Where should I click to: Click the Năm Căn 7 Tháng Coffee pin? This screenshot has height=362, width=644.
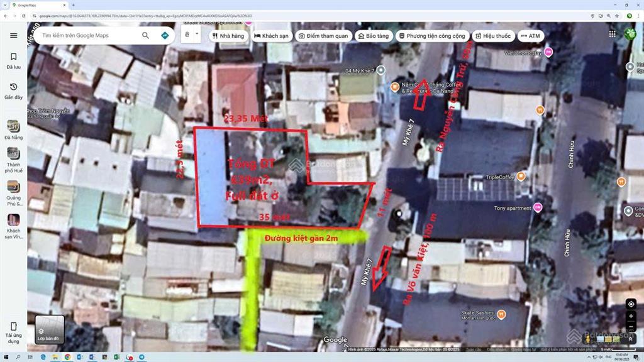(395, 87)
